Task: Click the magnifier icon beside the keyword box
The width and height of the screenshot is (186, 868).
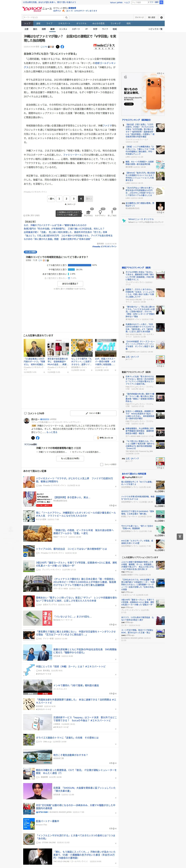Action: coord(66,18)
